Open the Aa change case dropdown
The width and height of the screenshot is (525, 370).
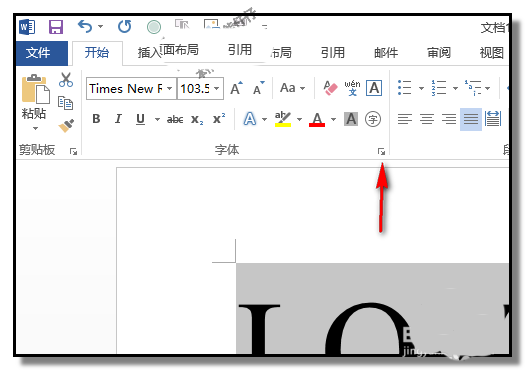[292, 88]
